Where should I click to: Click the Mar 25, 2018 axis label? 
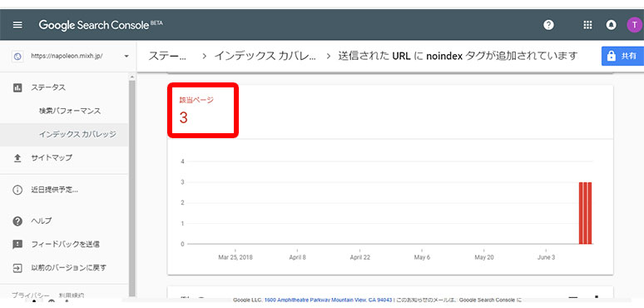pos(235,257)
